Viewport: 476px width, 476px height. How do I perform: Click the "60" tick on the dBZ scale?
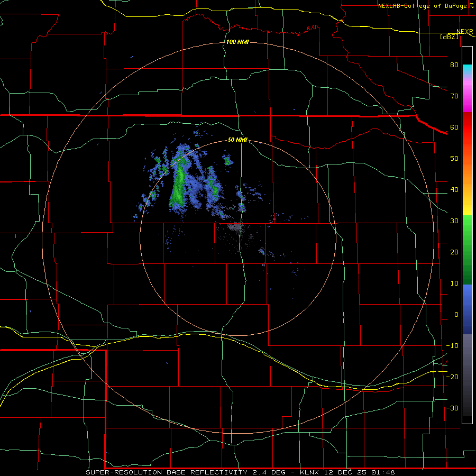[x=454, y=127]
